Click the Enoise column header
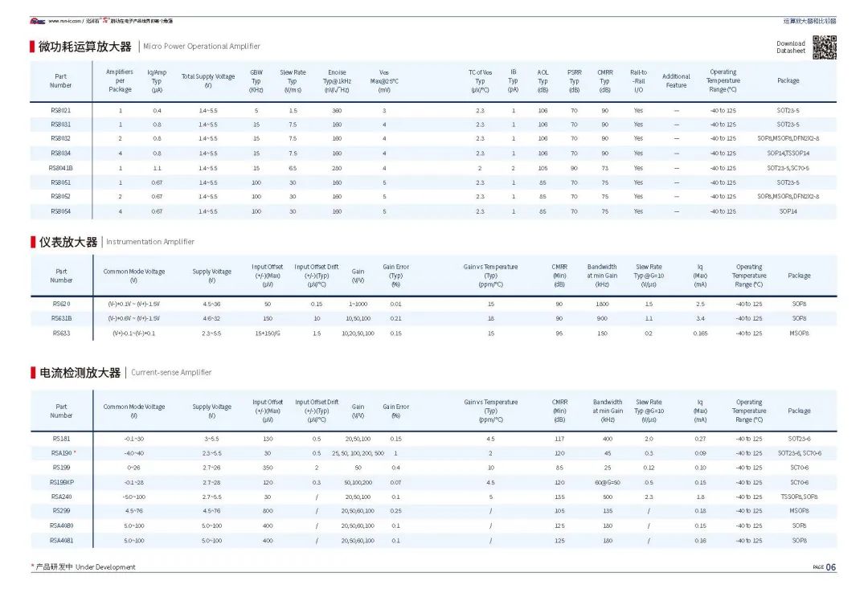The height and width of the screenshot is (589, 868). tap(337, 81)
